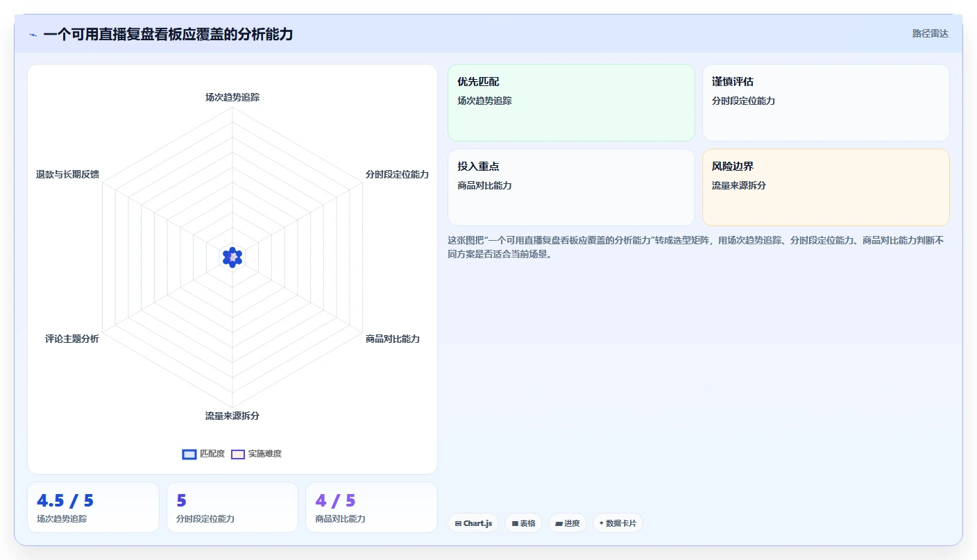977x560 pixels.
Task: Click the score value 5 above 分时段定位能力
Action: [x=182, y=500]
